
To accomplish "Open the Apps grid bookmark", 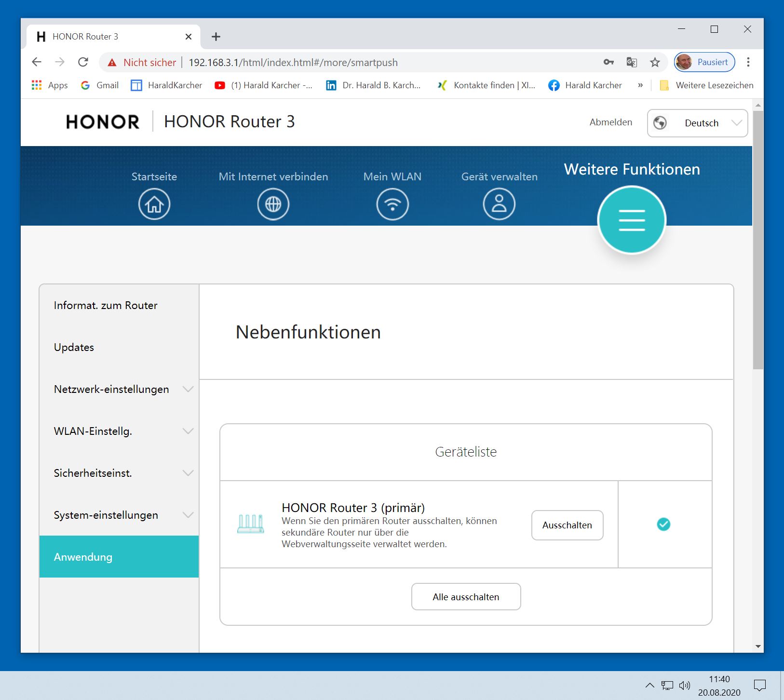I will click(50, 85).
